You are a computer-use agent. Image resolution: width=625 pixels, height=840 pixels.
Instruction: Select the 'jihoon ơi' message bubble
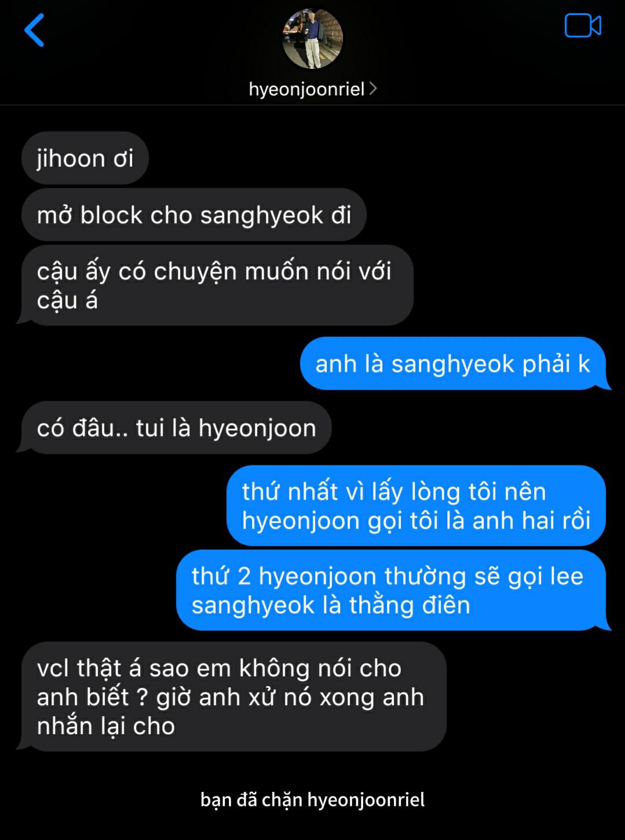click(85, 158)
